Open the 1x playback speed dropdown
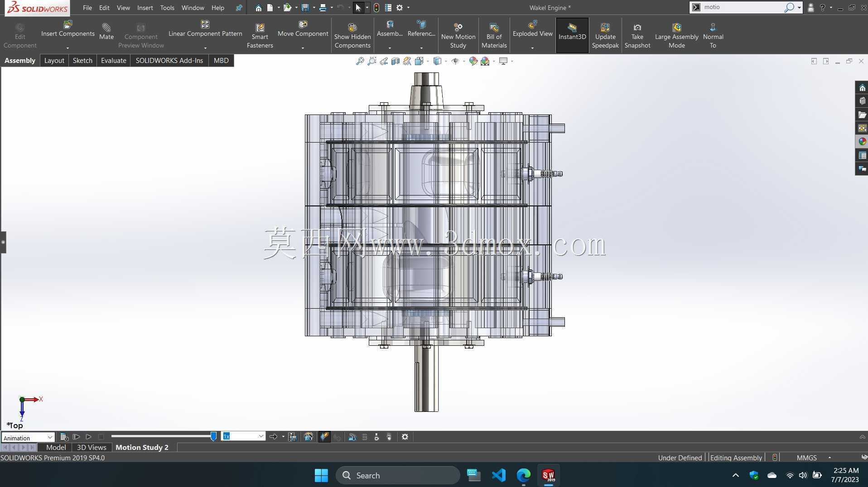 [243, 436]
